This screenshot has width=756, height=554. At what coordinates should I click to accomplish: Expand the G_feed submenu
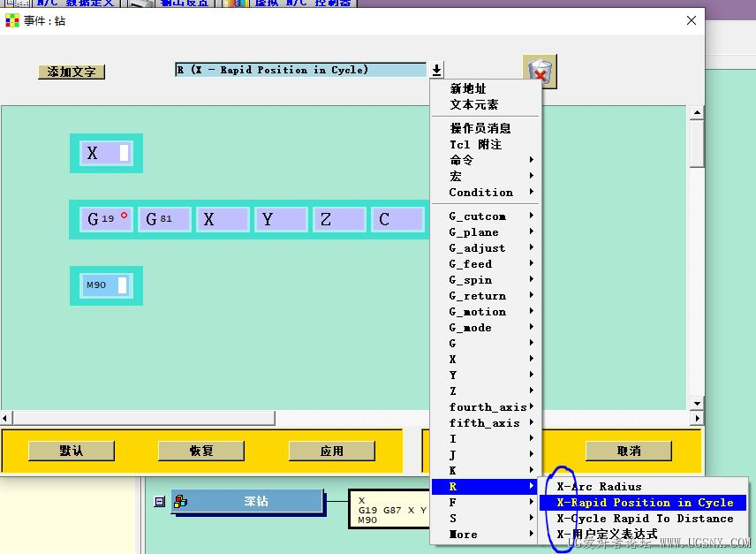(x=486, y=263)
